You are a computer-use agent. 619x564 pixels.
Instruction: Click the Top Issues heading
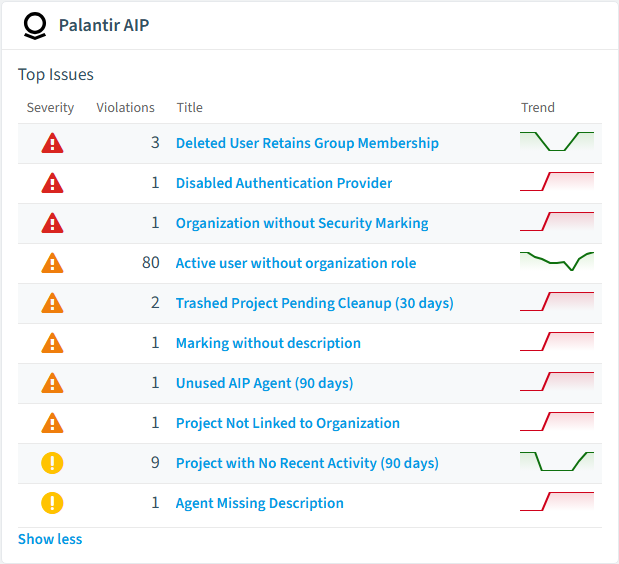56,75
